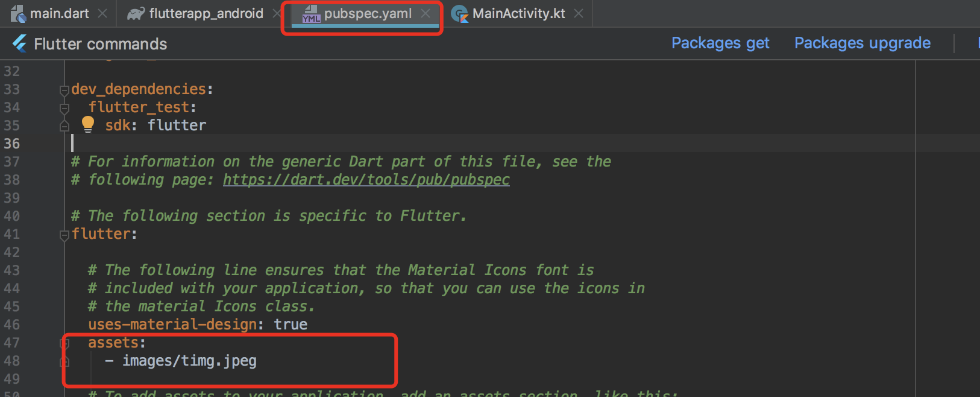Screen dimensions: 980x397
Task: Close the MainActivity.kt tab
Action: pyautogui.click(x=579, y=13)
